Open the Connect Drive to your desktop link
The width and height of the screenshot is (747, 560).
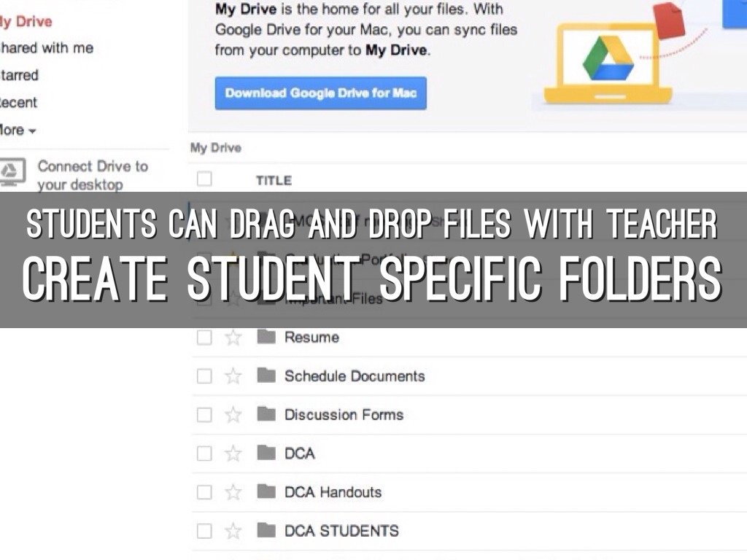click(93, 175)
